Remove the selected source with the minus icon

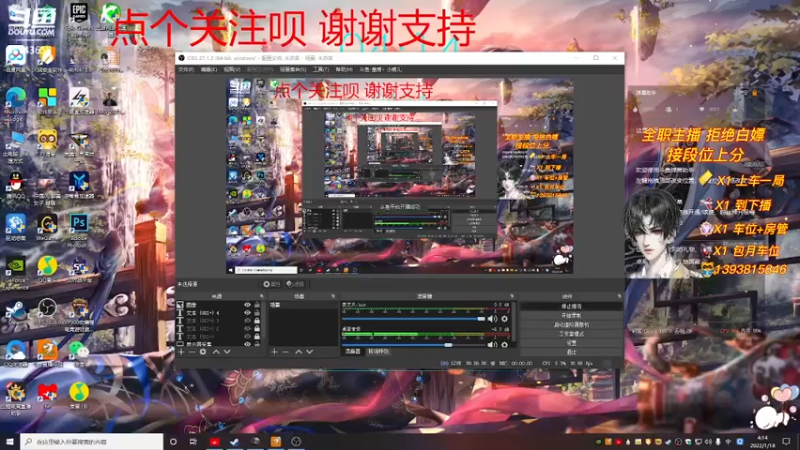[192, 352]
